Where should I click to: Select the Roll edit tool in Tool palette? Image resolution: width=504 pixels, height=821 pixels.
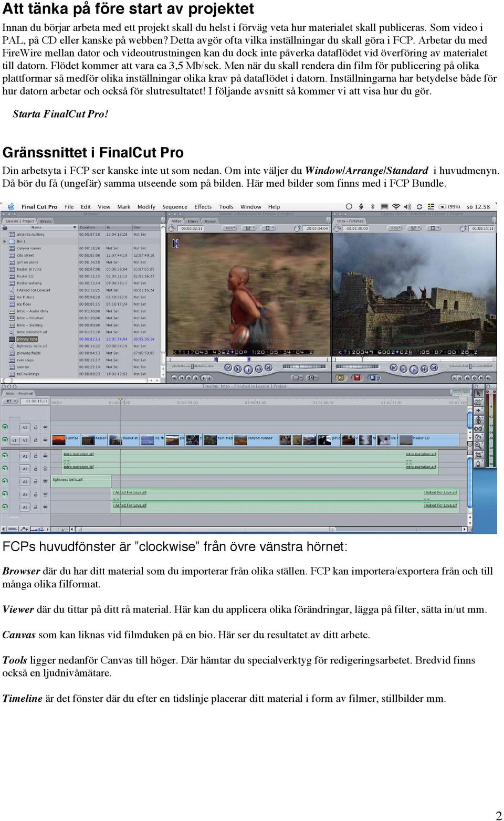click(478, 419)
